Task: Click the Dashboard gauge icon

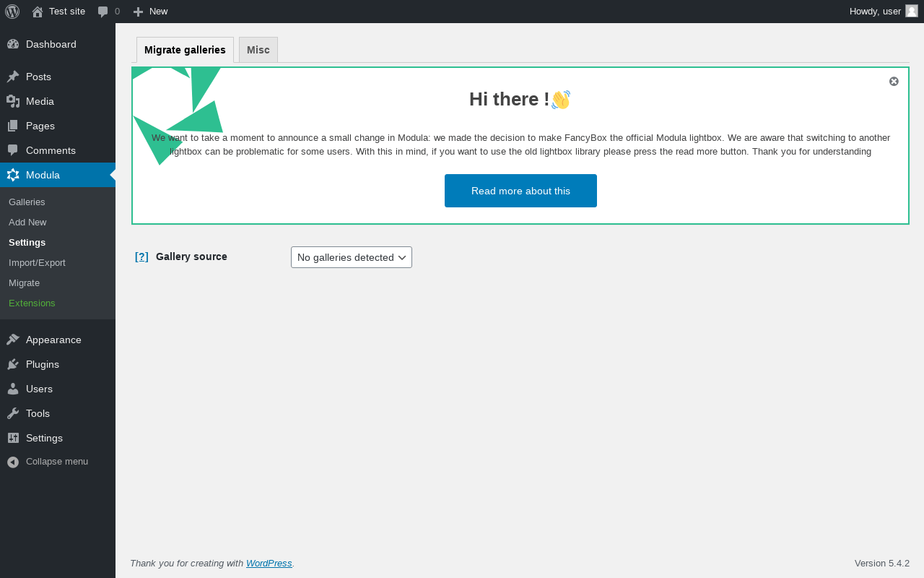Action: (x=13, y=44)
